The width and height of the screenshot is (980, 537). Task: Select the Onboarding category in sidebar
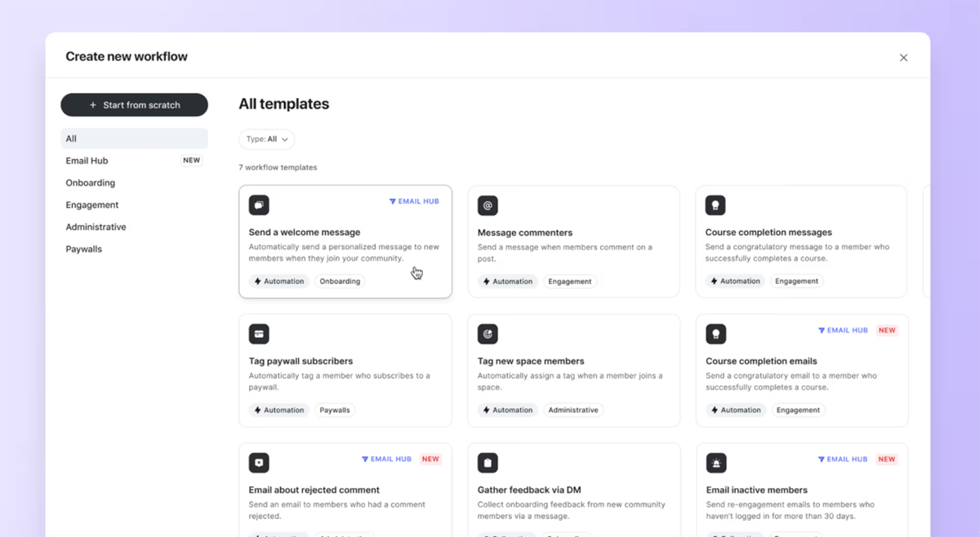tap(90, 183)
